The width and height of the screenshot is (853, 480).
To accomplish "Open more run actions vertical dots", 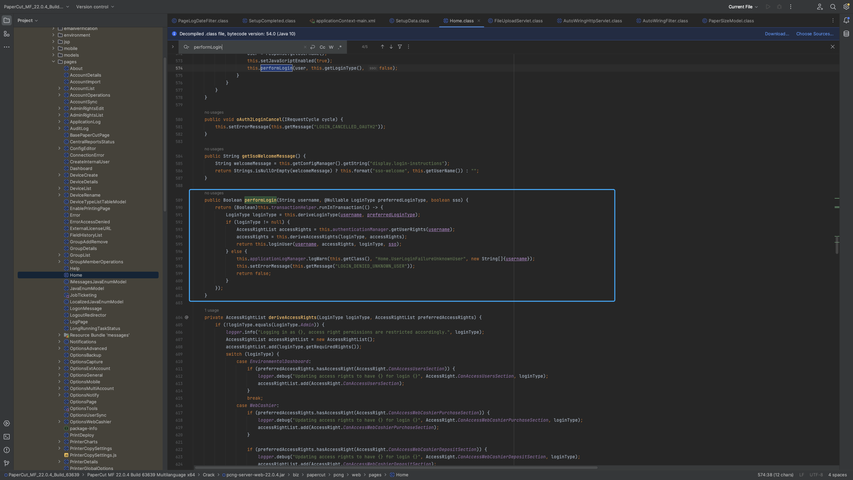I will 790,7.
